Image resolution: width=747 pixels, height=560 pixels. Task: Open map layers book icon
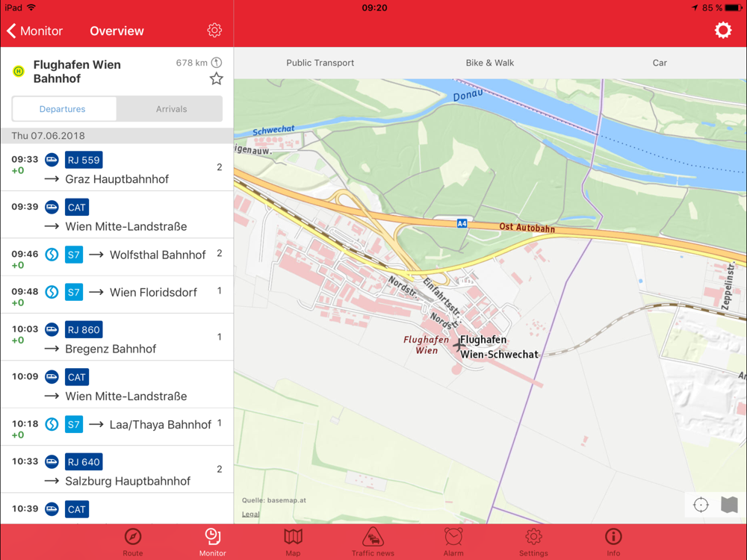(x=729, y=504)
